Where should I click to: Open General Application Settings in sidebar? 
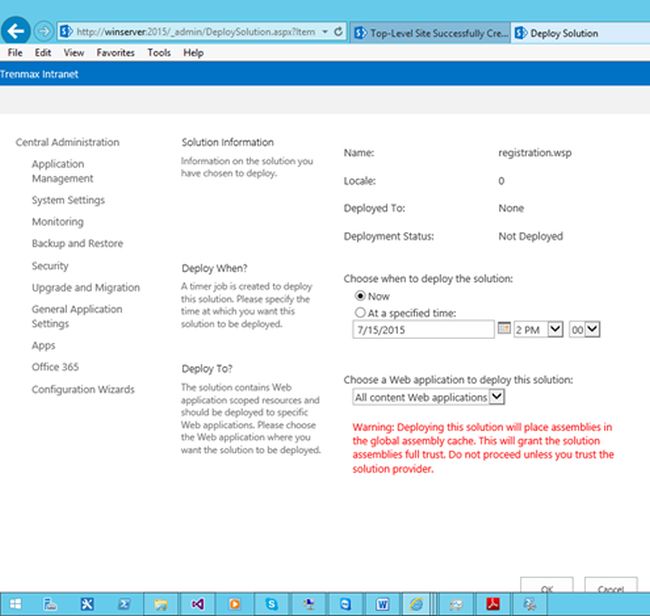pos(77,316)
